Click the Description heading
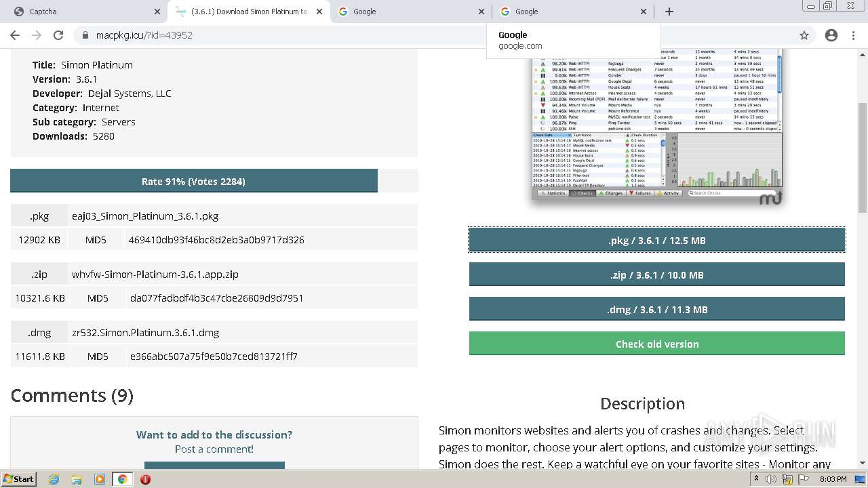The width and height of the screenshot is (868, 488). point(642,404)
